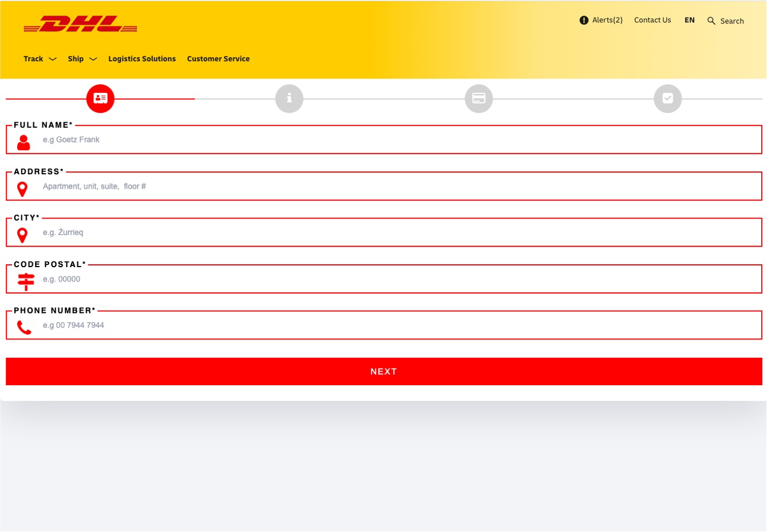Open the Alerts notification icon
Viewport: 767px width, 532px height.
584,19
